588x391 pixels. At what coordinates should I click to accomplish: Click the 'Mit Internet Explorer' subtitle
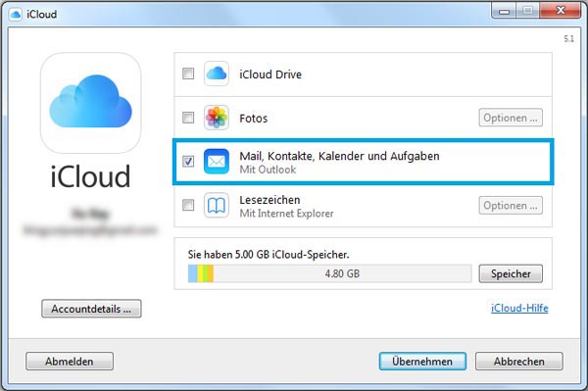coord(286,214)
